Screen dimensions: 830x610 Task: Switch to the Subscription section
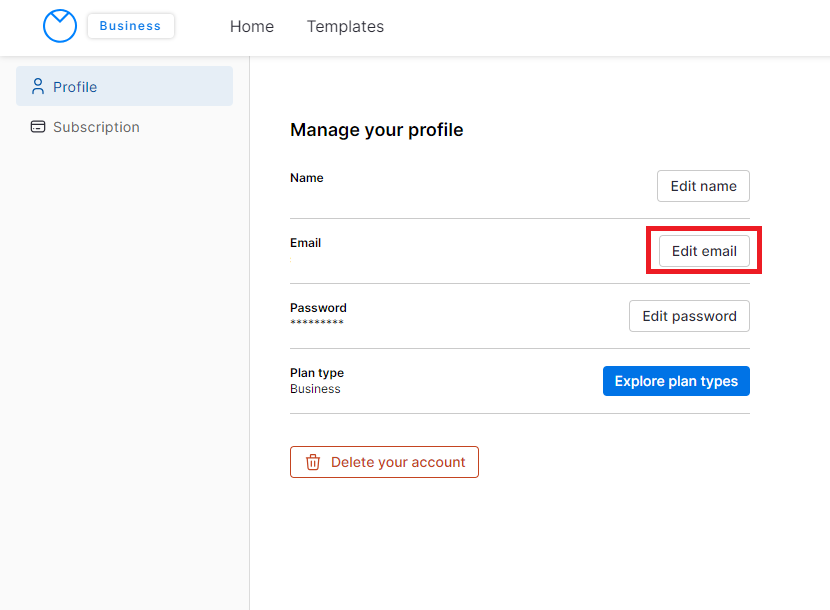[96, 127]
